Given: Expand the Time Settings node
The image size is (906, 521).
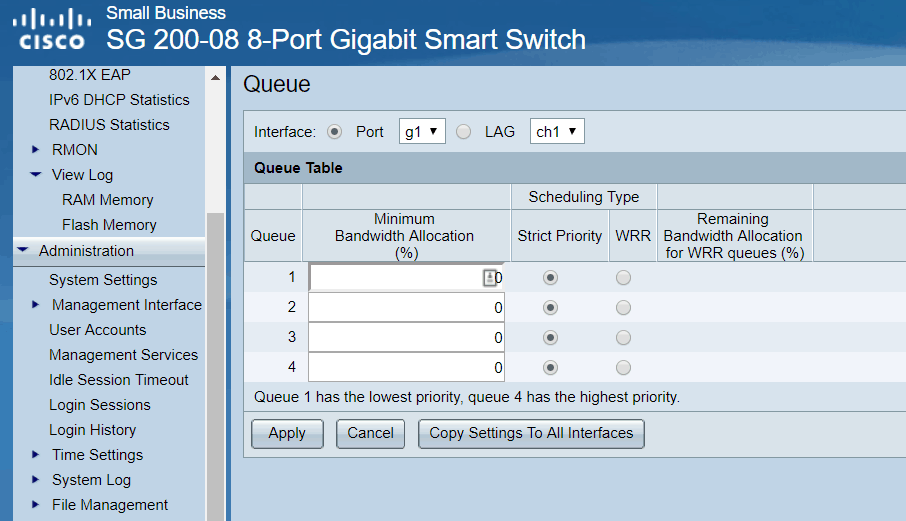Looking at the screenshot, I should (x=37, y=455).
